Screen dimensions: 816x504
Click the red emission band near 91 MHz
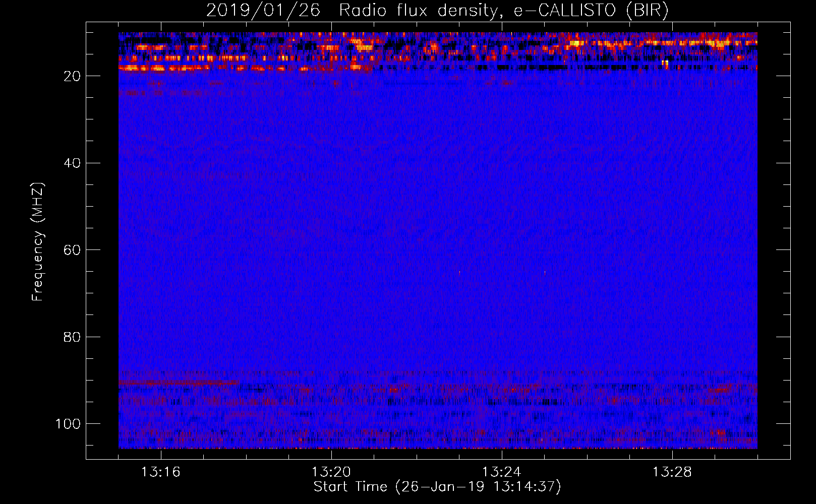tap(179, 383)
